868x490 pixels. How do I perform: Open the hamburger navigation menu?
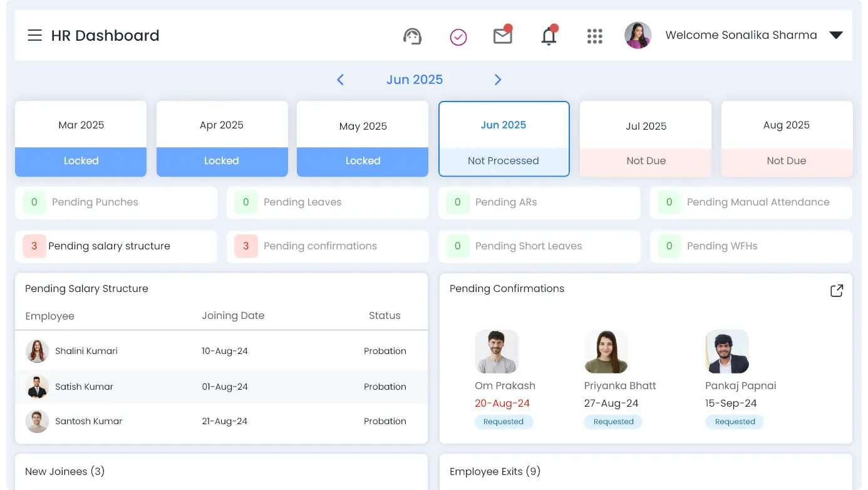pyautogui.click(x=34, y=36)
